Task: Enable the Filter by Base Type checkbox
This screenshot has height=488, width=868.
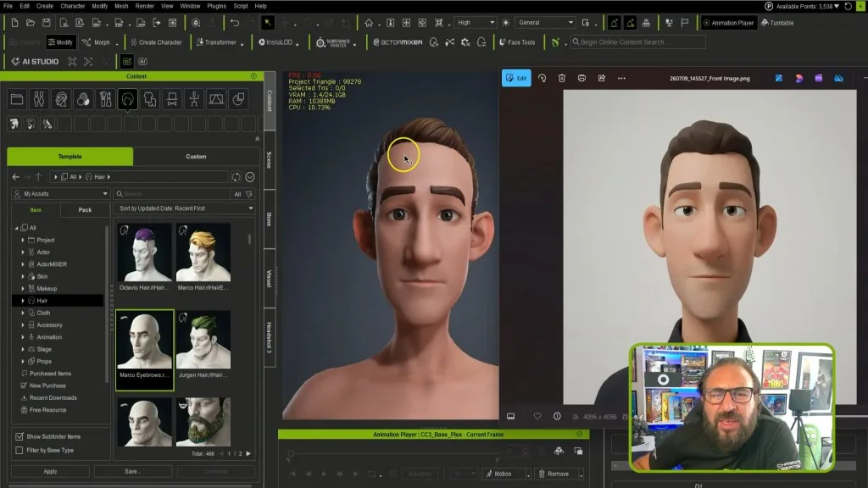Action: pyautogui.click(x=19, y=451)
